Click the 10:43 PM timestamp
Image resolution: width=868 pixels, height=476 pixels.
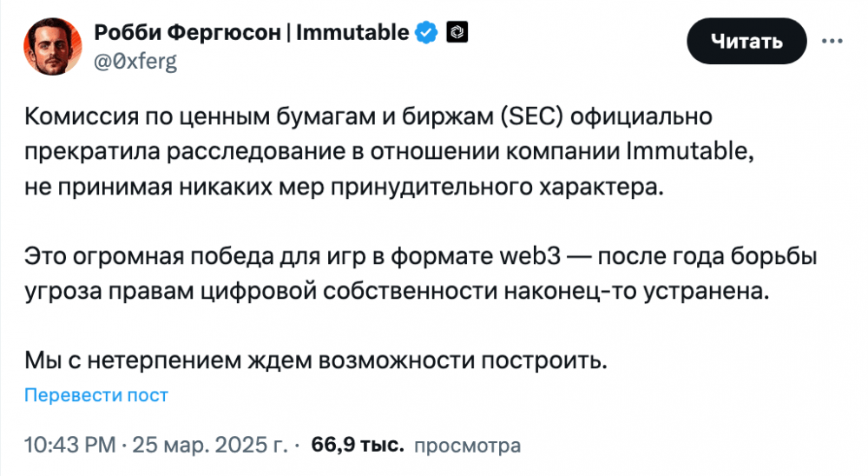(x=70, y=445)
